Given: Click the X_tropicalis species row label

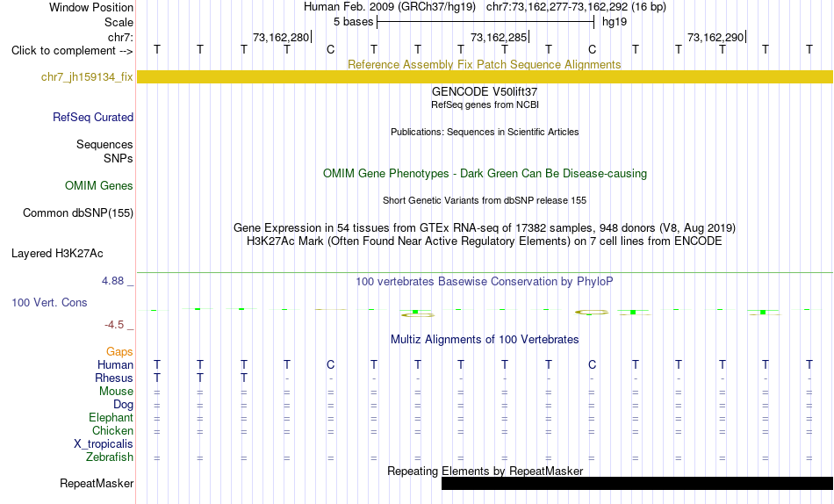Looking at the screenshot, I should tap(104, 444).
